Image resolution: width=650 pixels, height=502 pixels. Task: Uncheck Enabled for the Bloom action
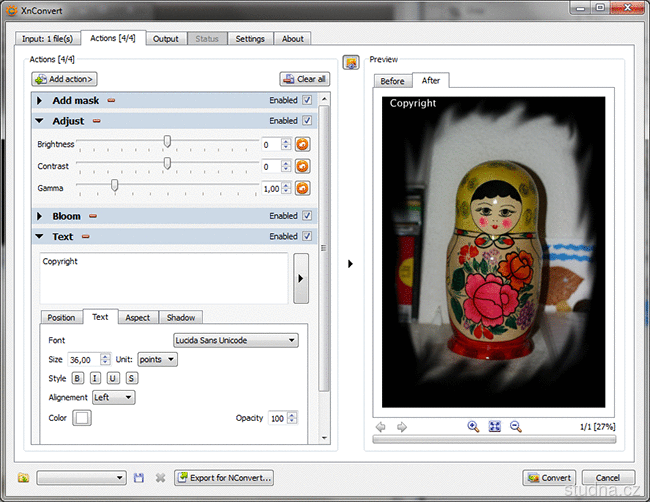pos(307,216)
